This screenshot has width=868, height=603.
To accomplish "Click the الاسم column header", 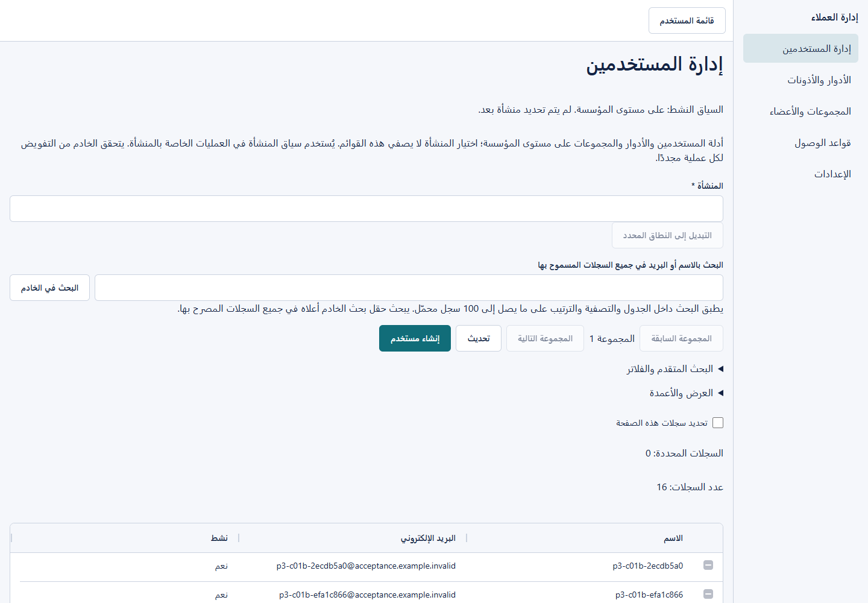I will (673, 538).
